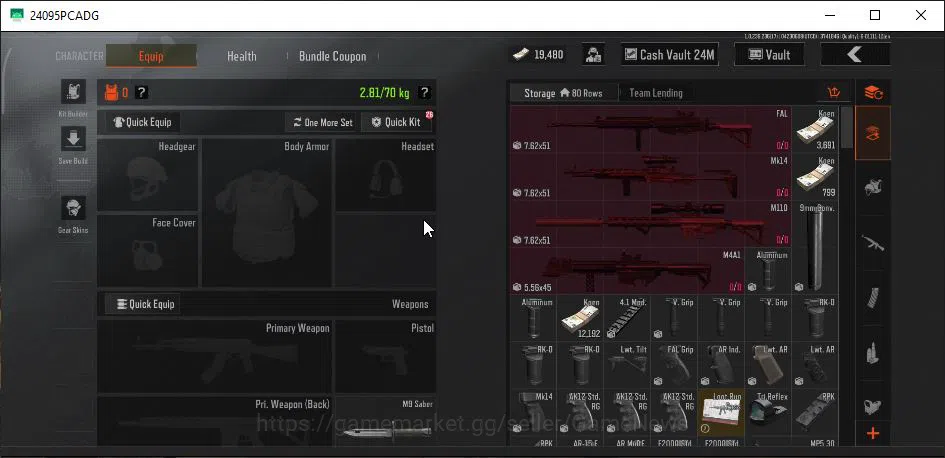This screenshot has height=458, width=945.
Task: Select the 9mm Conv. suppressor item
Action: (815, 247)
